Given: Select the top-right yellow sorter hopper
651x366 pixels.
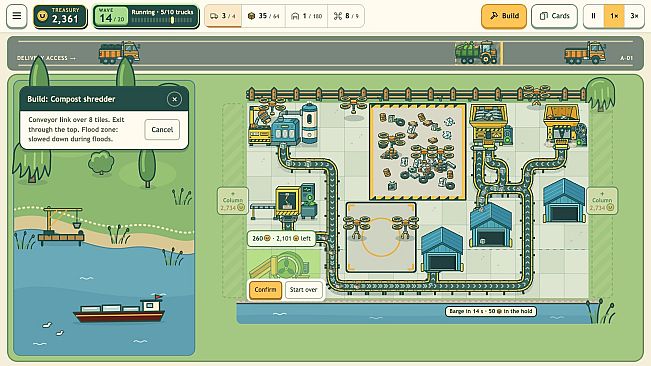Looking at the screenshot, I should click(565, 124).
